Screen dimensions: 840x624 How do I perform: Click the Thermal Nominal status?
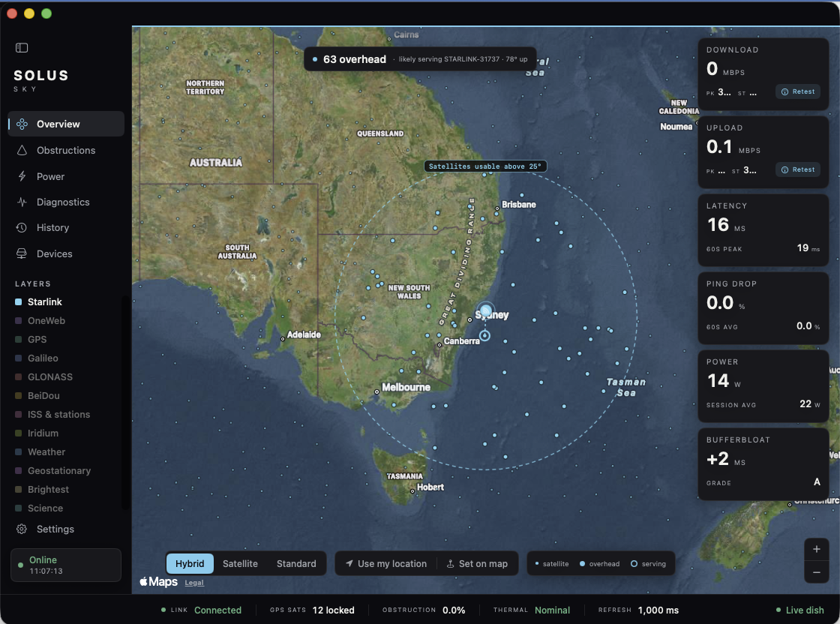click(x=532, y=610)
